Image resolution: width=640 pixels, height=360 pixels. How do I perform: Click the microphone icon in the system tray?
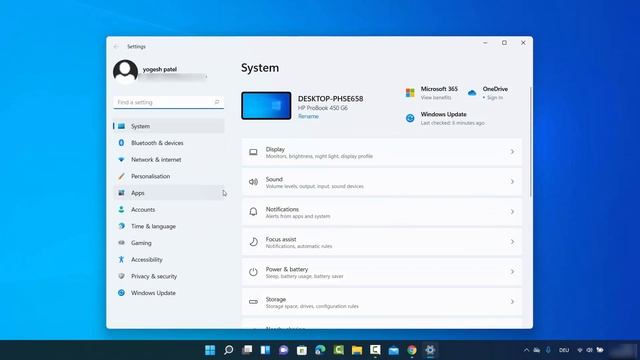pyautogui.click(x=548, y=350)
